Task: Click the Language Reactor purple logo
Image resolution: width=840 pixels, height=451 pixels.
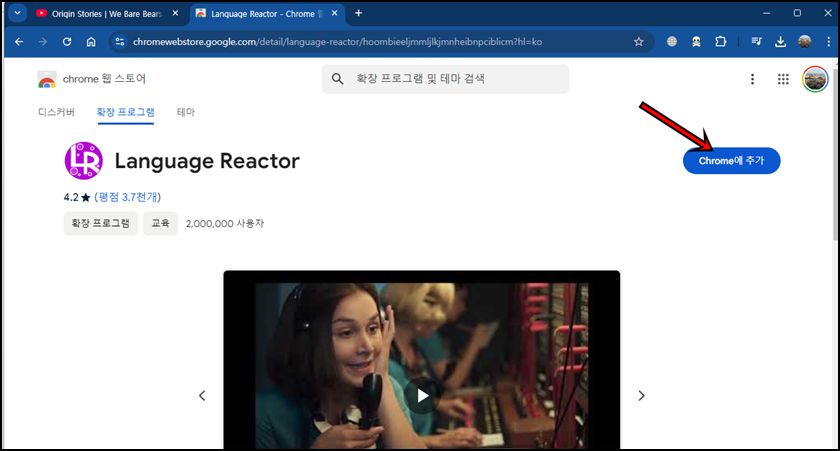Action: [84, 161]
